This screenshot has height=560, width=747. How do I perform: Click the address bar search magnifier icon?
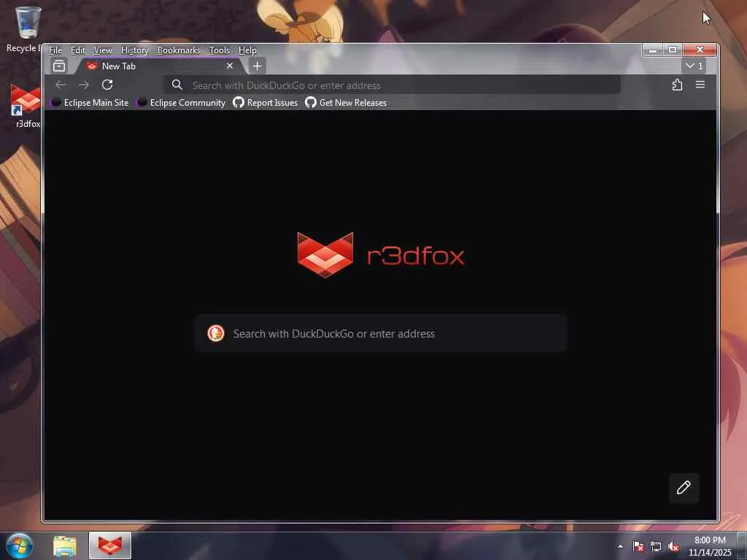click(x=177, y=85)
